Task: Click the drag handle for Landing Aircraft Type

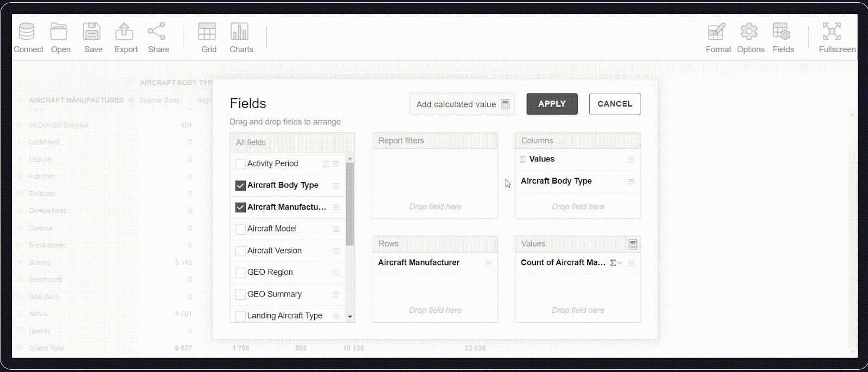Action: click(336, 316)
